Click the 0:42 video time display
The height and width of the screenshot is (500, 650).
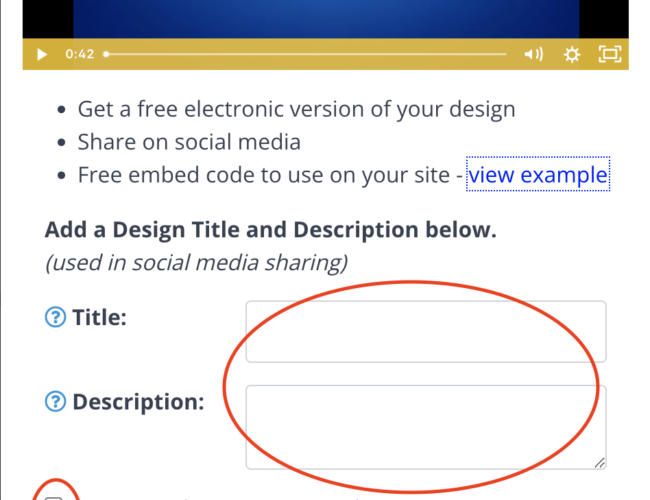coord(79,54)
